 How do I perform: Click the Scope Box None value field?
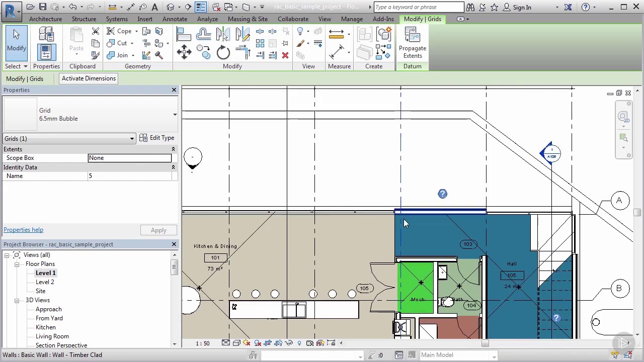[x=130, y=158]
